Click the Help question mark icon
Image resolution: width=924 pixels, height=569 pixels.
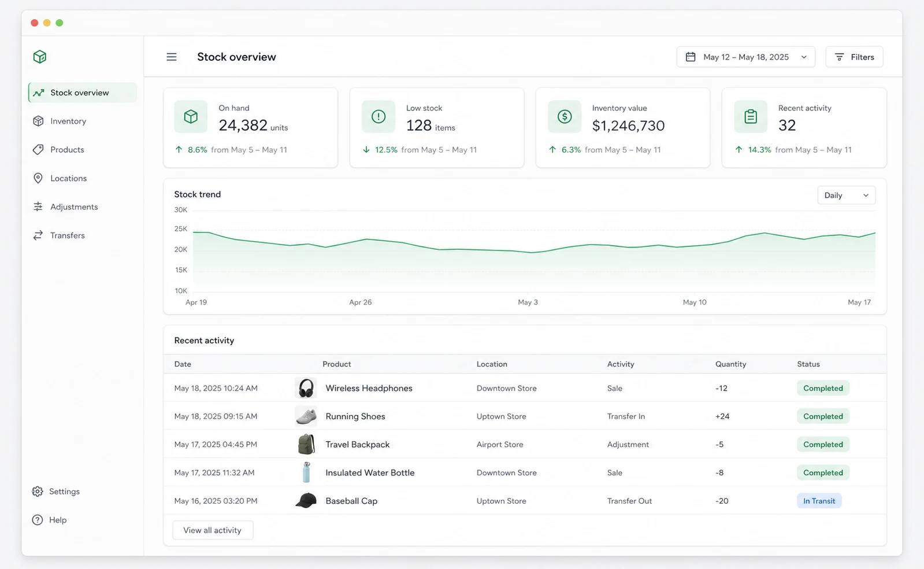tap(38, 520)
